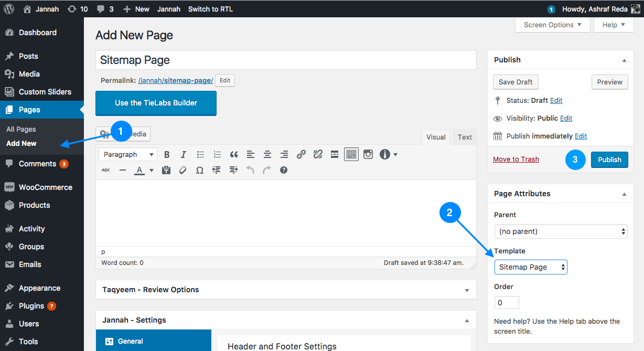This screenshot has height=351, width=644.
Task: Insert or edit a link
Action: [301, 154]
